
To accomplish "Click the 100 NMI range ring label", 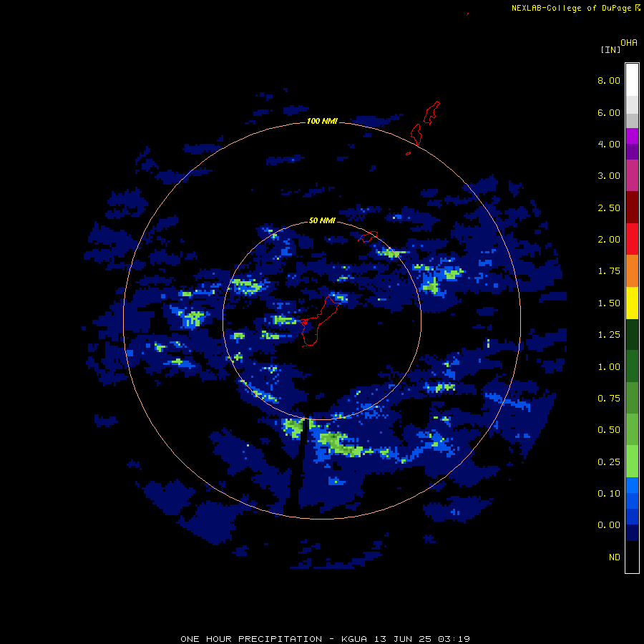I will pyautogui.click(x=322, y=121).
